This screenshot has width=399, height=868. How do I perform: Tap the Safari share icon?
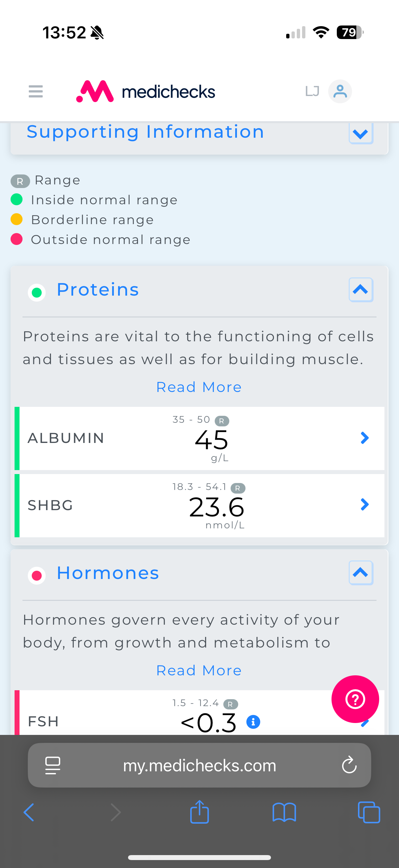[199, 812]
